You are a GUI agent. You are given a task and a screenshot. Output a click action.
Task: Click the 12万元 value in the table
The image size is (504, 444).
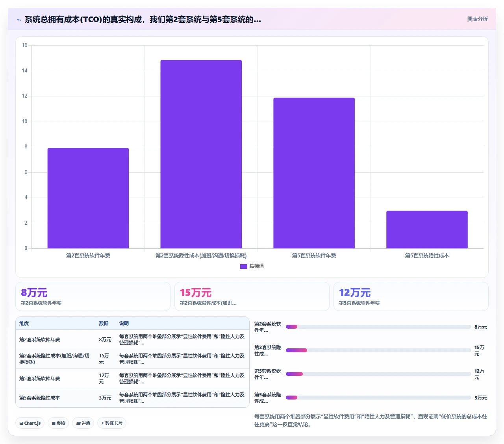point(104,379)
